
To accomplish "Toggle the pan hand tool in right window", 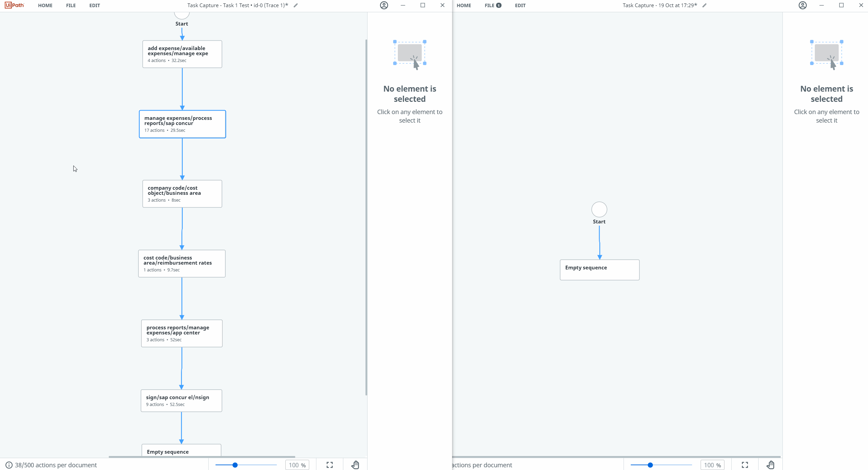I will [770, 465].
